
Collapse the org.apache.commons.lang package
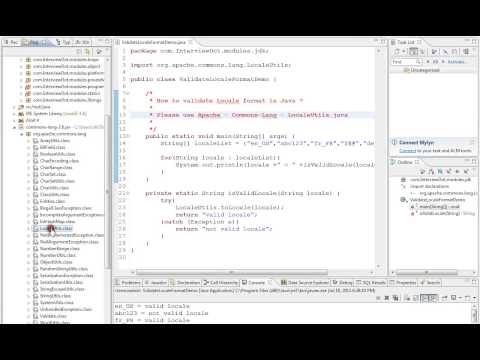click(x=21, y=134)
